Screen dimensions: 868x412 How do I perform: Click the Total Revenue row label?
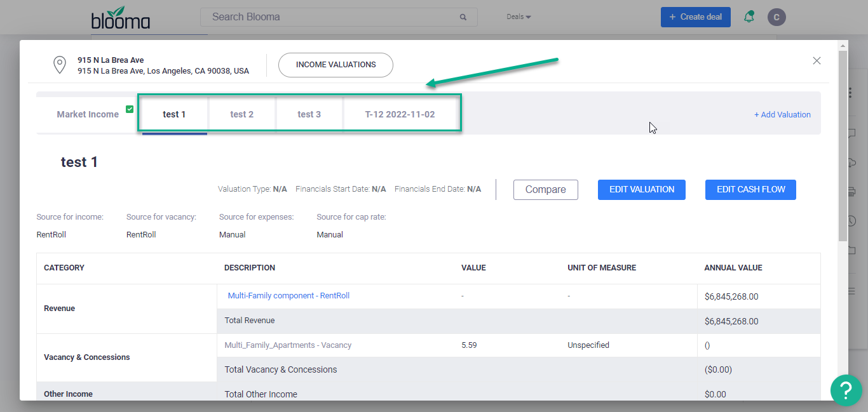pos(250,321)
